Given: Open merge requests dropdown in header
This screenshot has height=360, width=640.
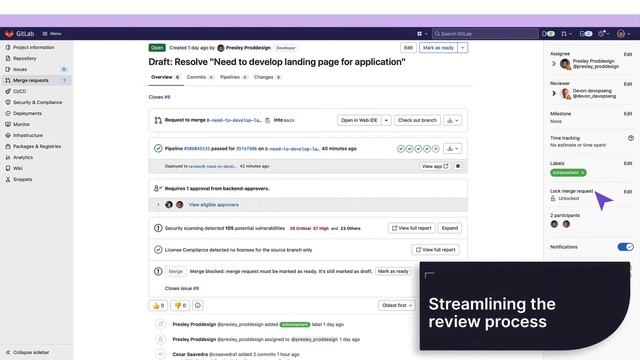Looking at the screenshot, I should coord(566,34).
